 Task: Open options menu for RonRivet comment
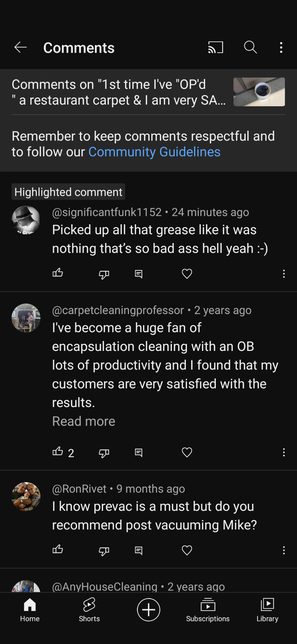[x=284, y=550]
